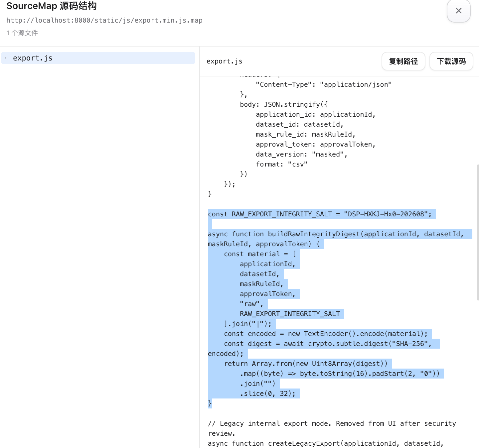Click the export.js filename above the code
479x448 pixels.
click(x=224, y=61)
